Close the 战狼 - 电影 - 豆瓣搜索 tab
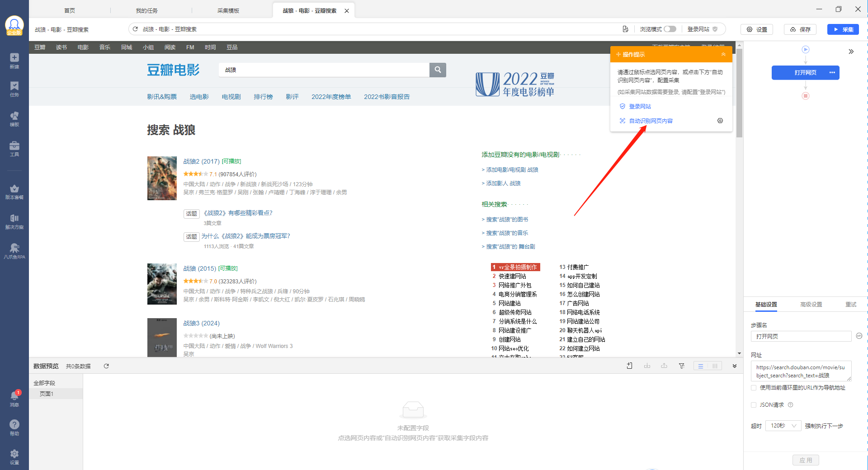This screenshot has width=868, height=470. [347, 11]
